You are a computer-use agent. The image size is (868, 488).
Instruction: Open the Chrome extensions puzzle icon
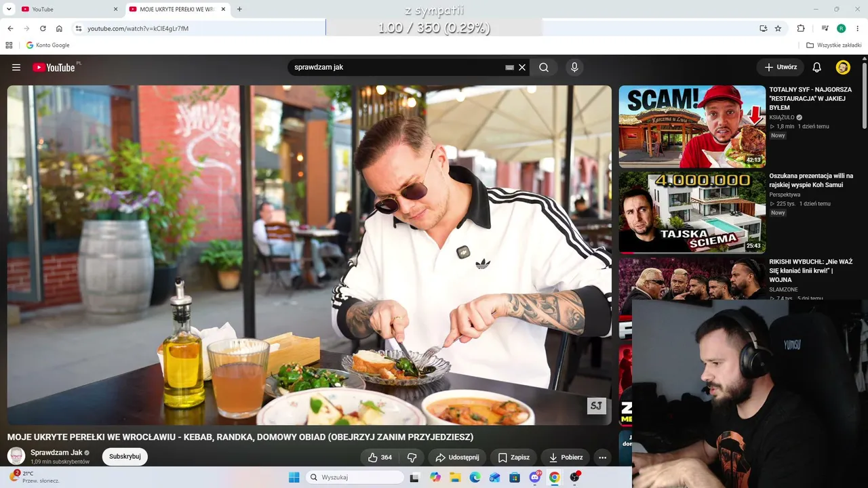(801, 28)
